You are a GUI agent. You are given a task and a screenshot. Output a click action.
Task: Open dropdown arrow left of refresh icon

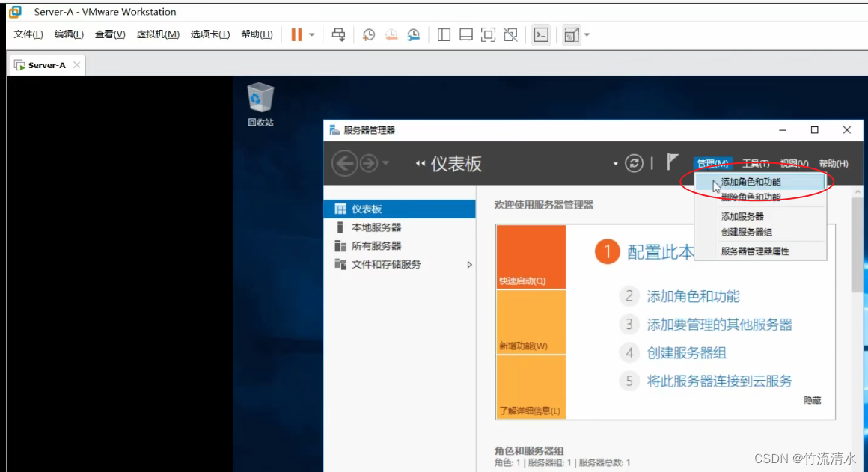point(615,164)
